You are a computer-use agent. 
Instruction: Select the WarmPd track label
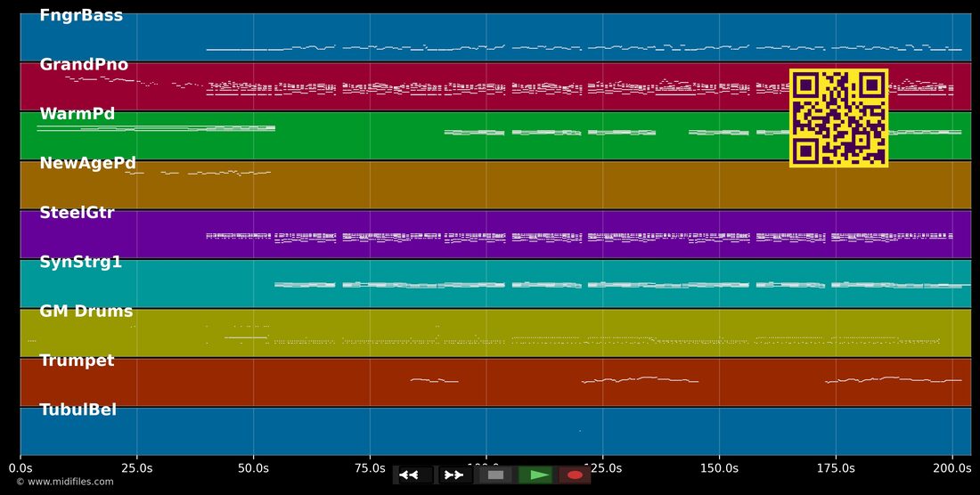[x=78, y=114]
